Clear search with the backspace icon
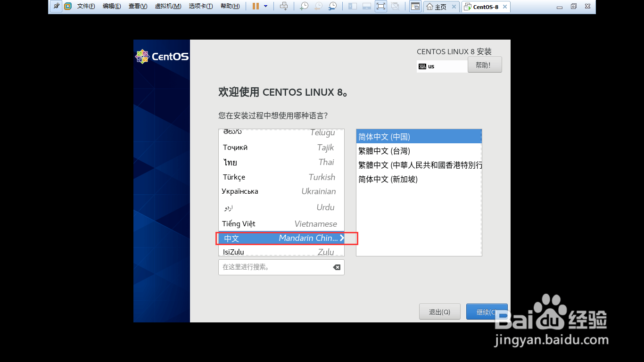The image size is (644, 362). [x=337, y=267]
